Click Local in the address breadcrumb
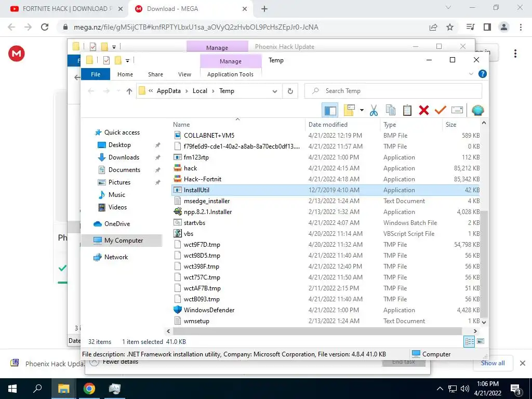 pos(200,91)
